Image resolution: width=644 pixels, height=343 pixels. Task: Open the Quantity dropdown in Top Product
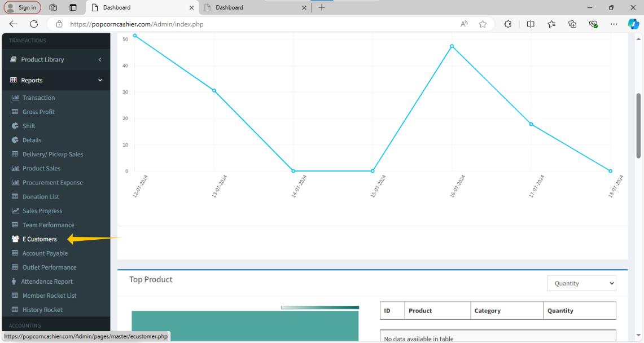581,283
